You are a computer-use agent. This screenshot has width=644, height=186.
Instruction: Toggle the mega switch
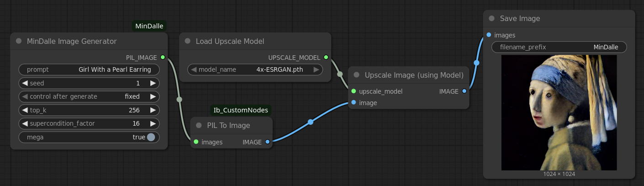click(x=151, y=137)
